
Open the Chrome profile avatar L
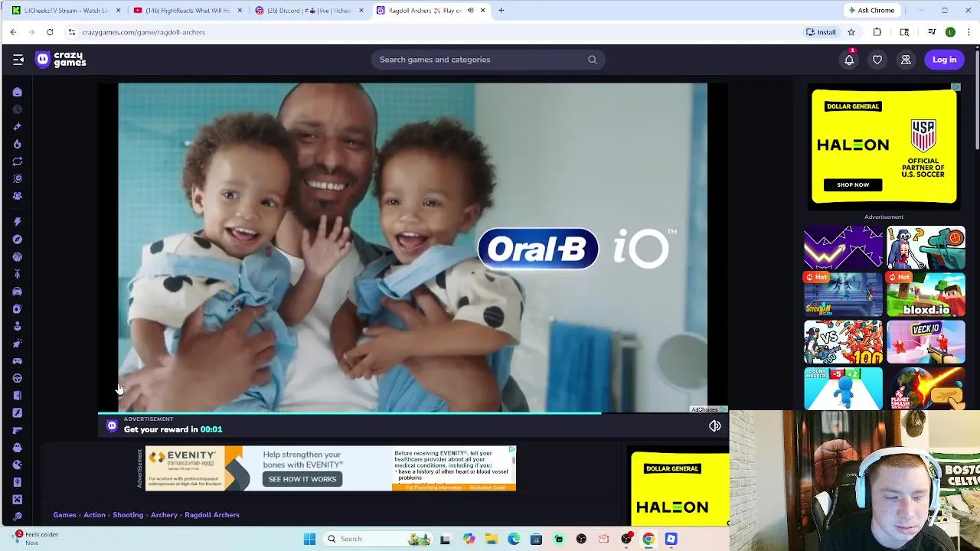tap(950, 32)
